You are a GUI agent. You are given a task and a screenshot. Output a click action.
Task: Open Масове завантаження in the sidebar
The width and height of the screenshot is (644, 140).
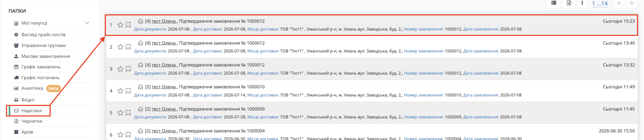[x=45, y=56]
